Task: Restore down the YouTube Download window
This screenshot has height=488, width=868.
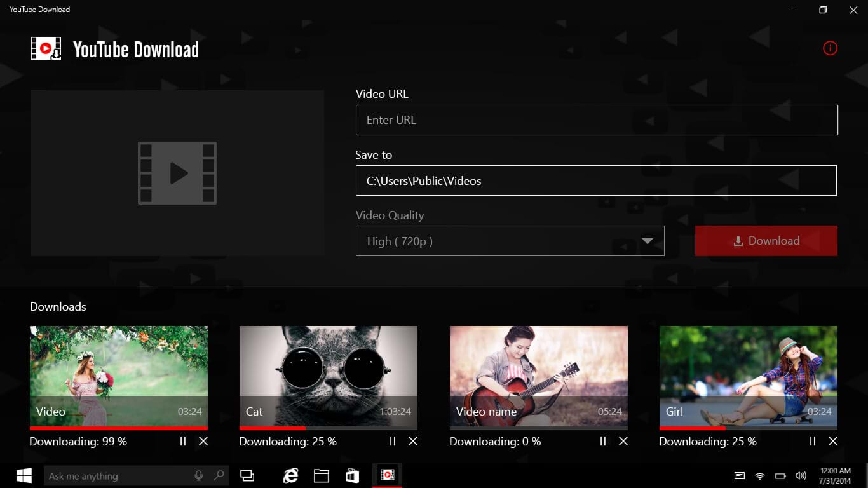Action: point(823,10)
